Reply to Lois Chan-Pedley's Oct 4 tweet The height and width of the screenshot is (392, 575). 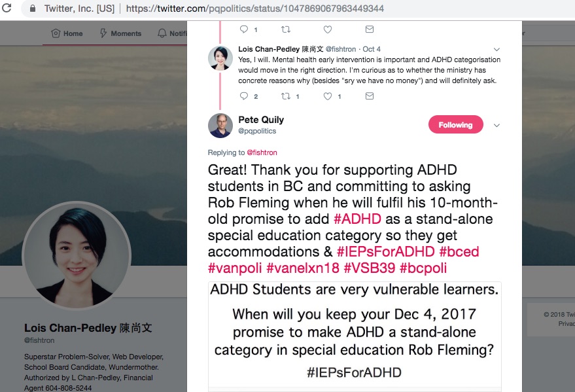pyautogui.click(x=244, y=96)
